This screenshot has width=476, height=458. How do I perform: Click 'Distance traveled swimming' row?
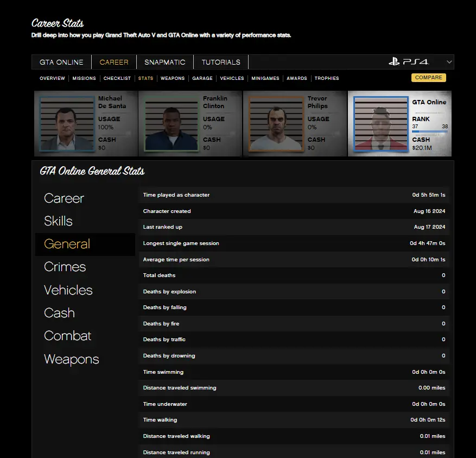pos(294,388)
